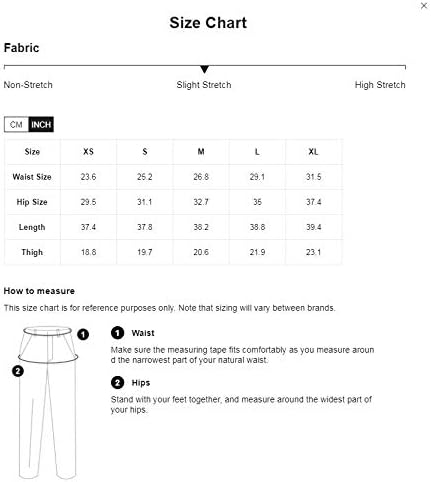The height and width of the screenshot is (482, 431).
Task: Click the Waist Size row label
Action: (32, 177)
